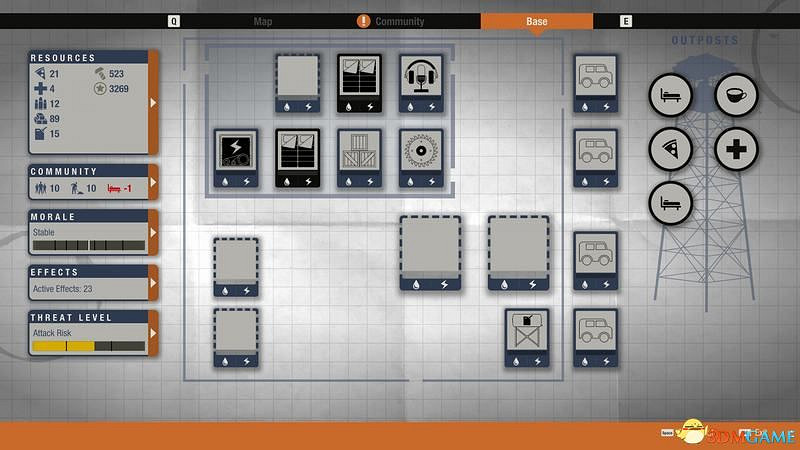The width and height of the screenshot is (800, 450).
Task: Select the command center headphones facility
Action: (x=421, y=77)
